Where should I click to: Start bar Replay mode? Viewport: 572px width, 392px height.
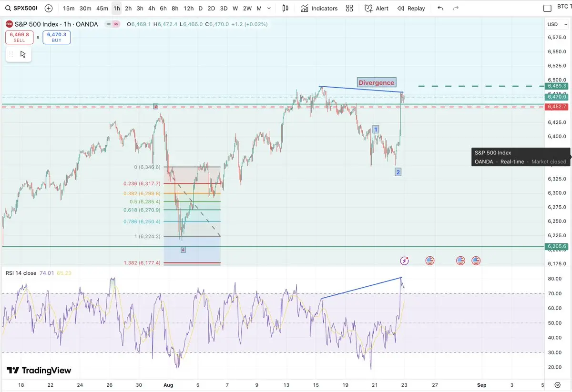click(411, 8)
